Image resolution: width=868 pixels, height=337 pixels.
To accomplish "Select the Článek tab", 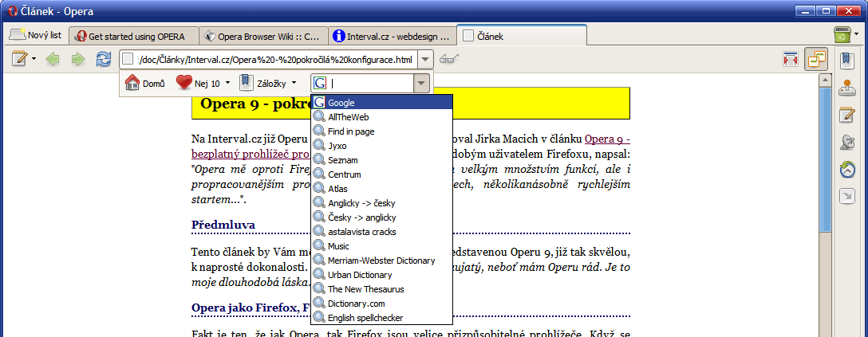I will point(522,36).
